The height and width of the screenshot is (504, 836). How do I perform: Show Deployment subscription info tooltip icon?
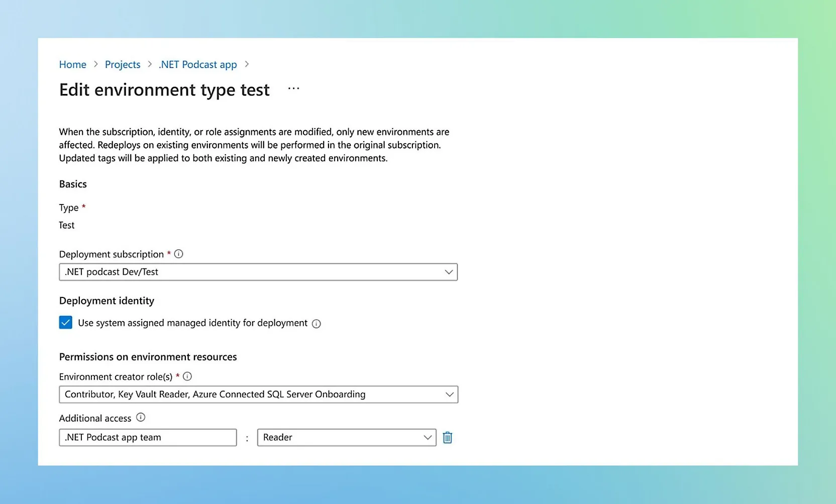pyautogui.click(x=178, y=254)
